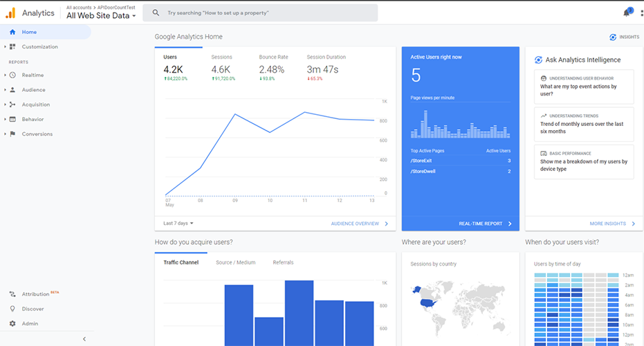This screenshot has width=644, height=346.
Task: Switch to the Traffic Channel tab
Action: point(181,262)
